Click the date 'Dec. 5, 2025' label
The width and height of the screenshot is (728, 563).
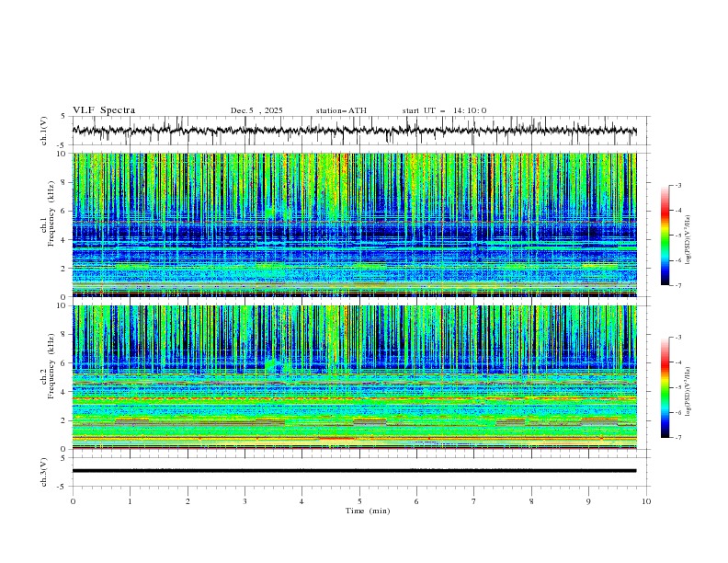click(256, 110)
